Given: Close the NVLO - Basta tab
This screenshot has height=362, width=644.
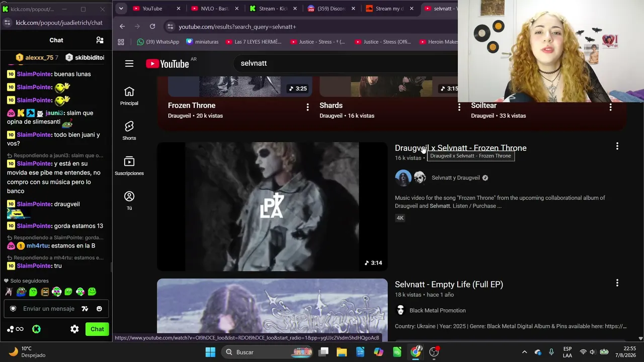Looking at the screenshot, I should tap(237, 9).
